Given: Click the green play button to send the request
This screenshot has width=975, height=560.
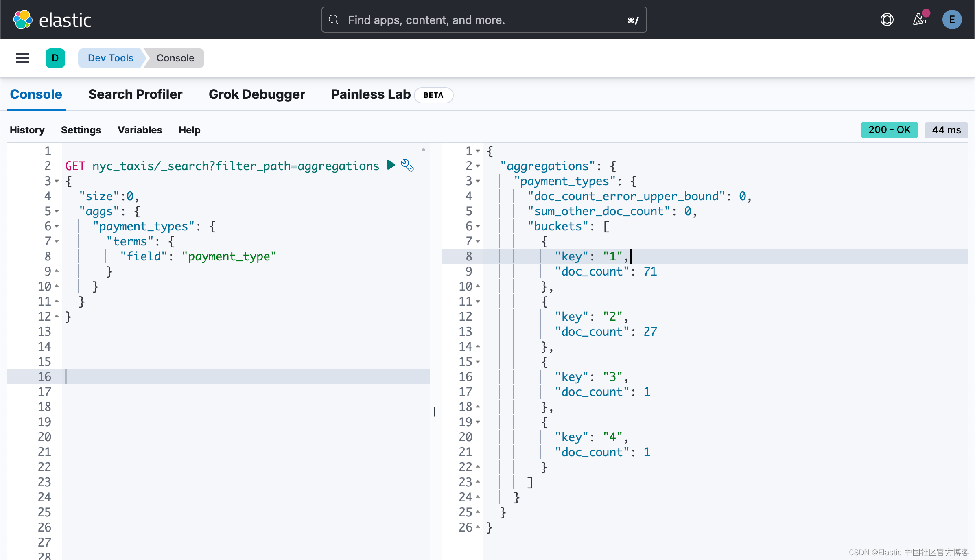Looking at the screenshot, I should coord(391,165).
